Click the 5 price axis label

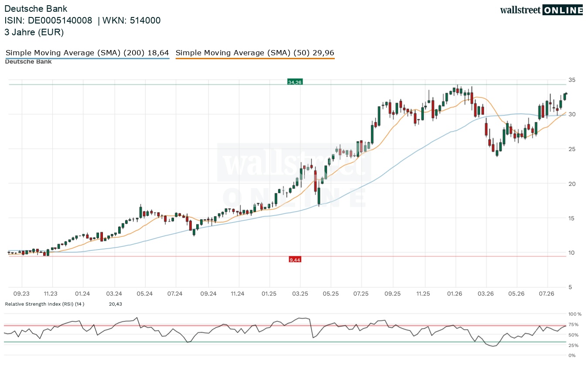tap(570, 287)
